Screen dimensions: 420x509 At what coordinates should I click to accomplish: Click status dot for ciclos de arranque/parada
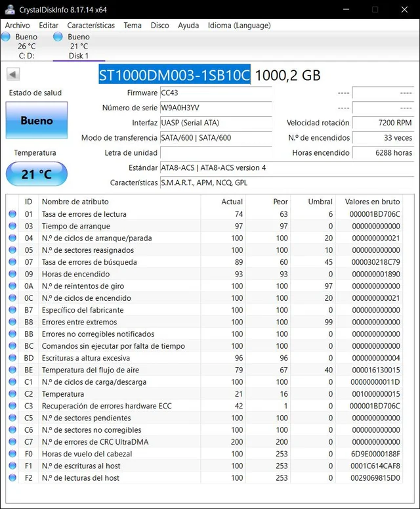[x=12, y=238]
